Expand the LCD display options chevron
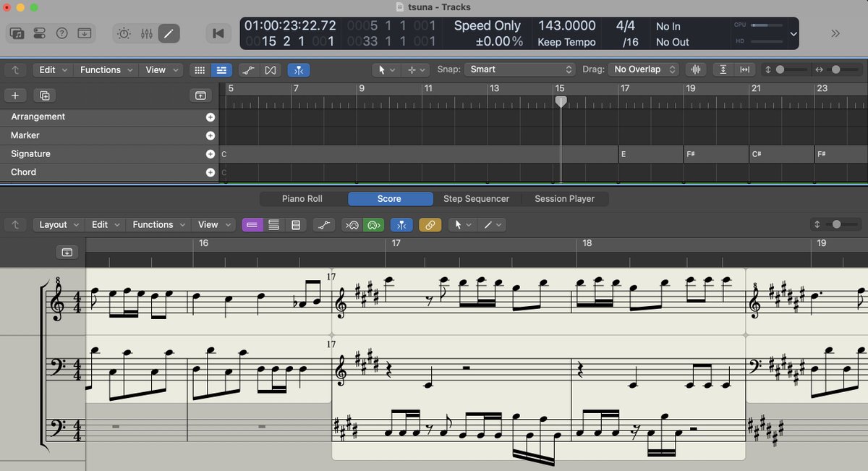 click(793, 33)
